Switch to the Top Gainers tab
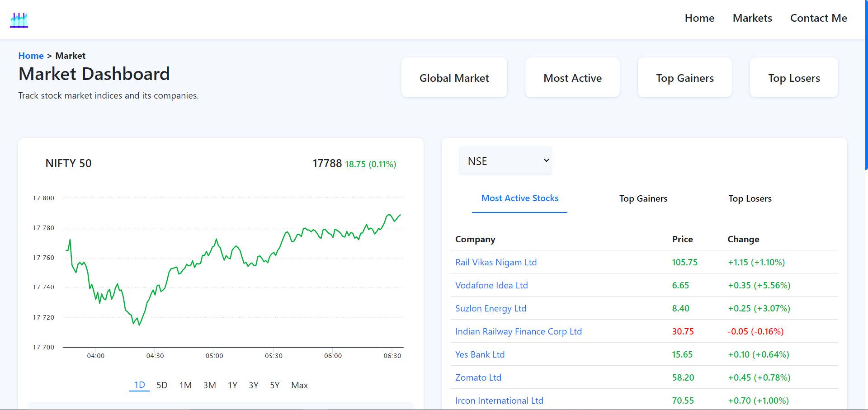The height and width of the screenshot is (410, 868). [x=643, y=198]
